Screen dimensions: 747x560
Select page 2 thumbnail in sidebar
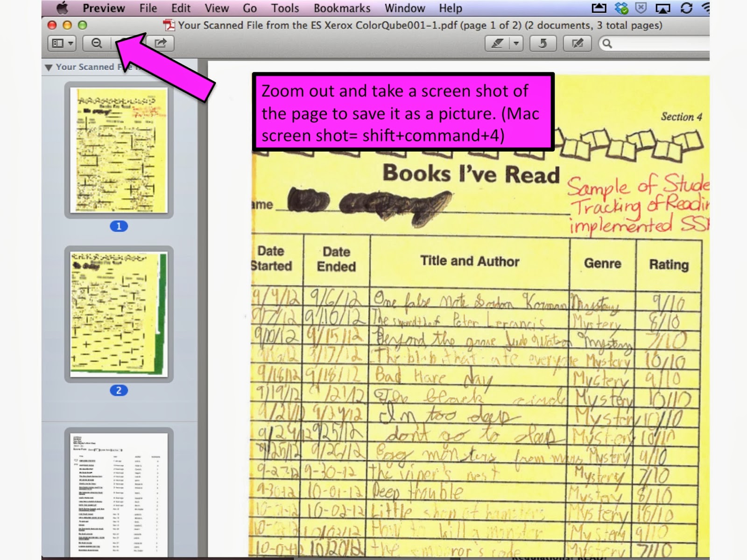pos(119,315)
